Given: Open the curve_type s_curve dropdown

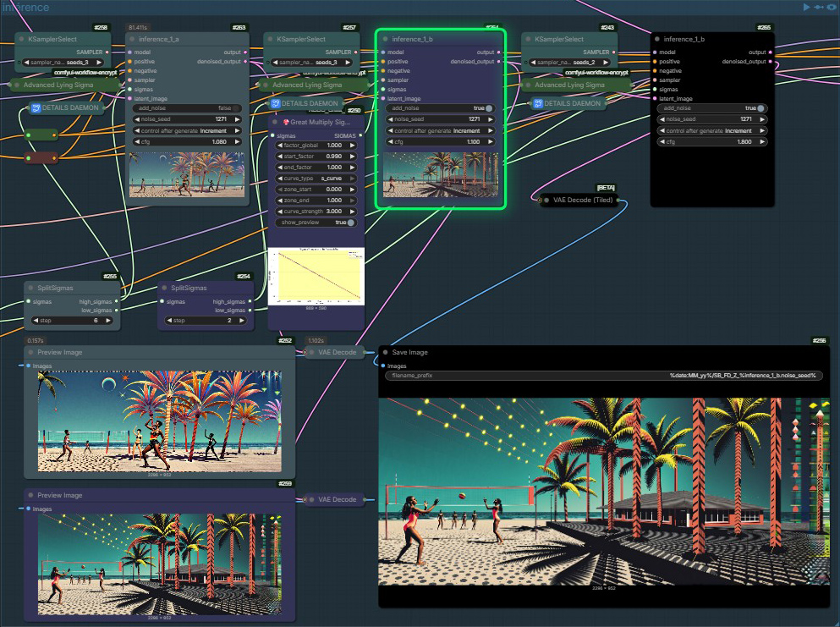Looking at the screenshot, I should 316,179.
